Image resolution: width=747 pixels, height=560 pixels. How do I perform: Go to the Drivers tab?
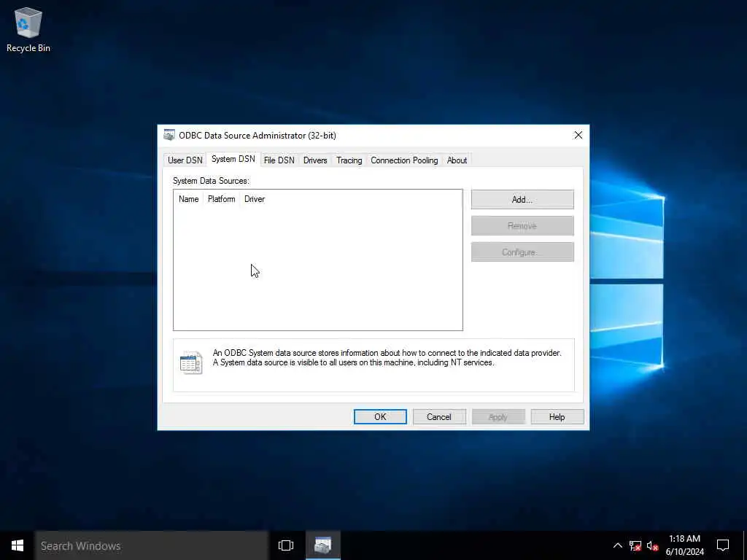[315, 160]
